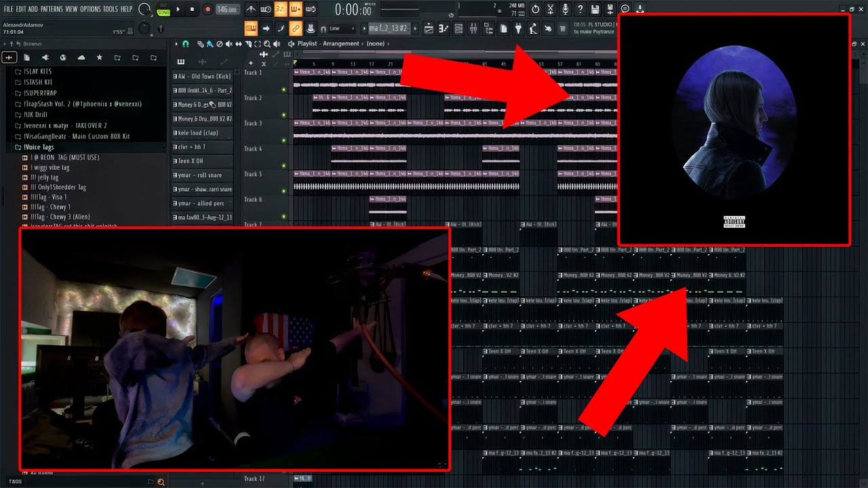Click the undo history icon
This screenshot has height=488, width=868.
click(x=536, y=9)
